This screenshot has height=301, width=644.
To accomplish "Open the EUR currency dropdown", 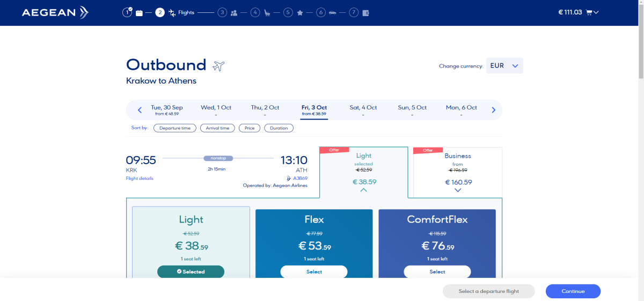I will [x=504, y=66].
